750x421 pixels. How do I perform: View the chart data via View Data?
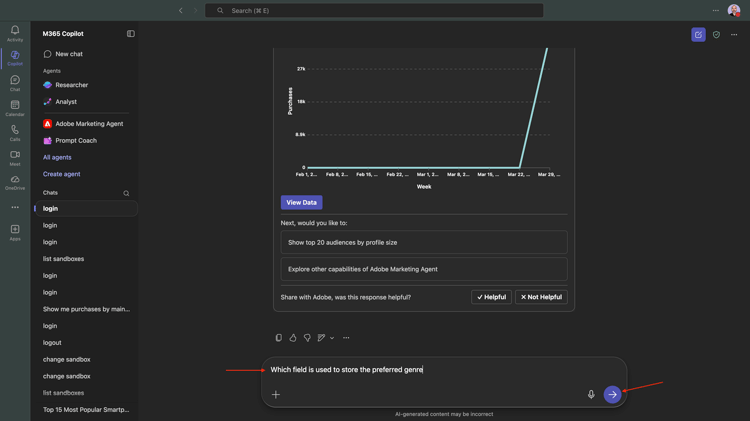point(301,202)
